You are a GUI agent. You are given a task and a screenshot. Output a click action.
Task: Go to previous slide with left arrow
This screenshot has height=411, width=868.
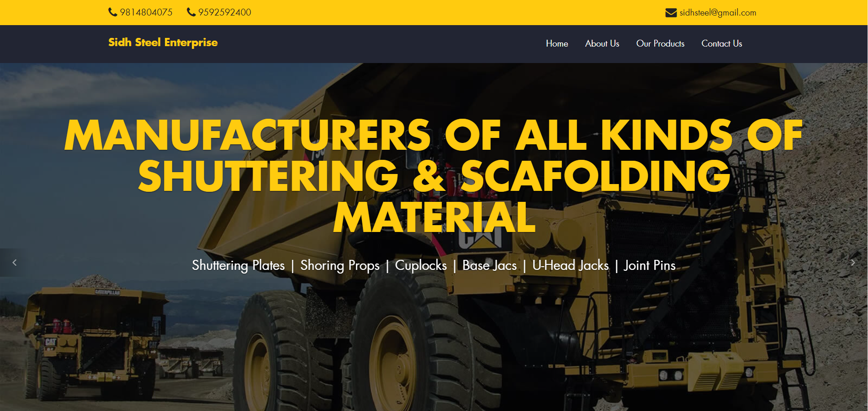point(14,263)
